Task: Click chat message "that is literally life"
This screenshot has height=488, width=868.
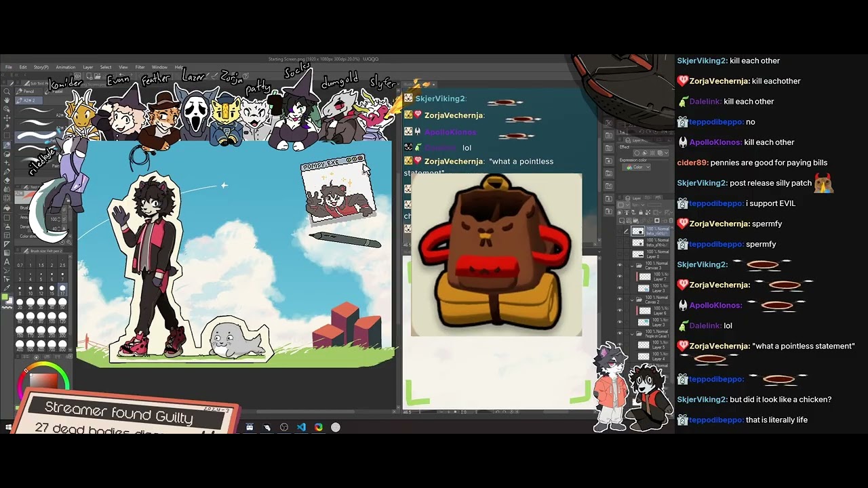Action: coord(776,420)
